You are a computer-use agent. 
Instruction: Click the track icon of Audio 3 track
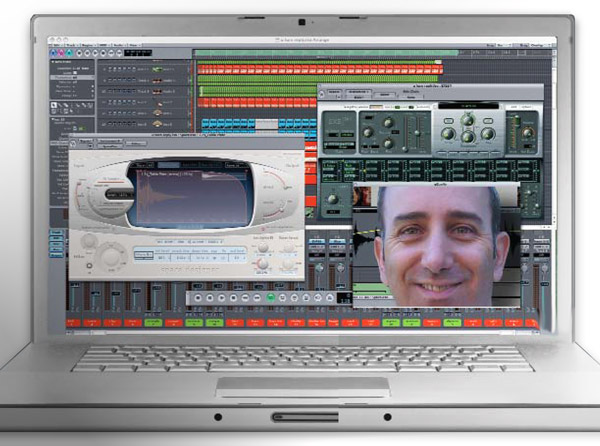coord(157,92)
